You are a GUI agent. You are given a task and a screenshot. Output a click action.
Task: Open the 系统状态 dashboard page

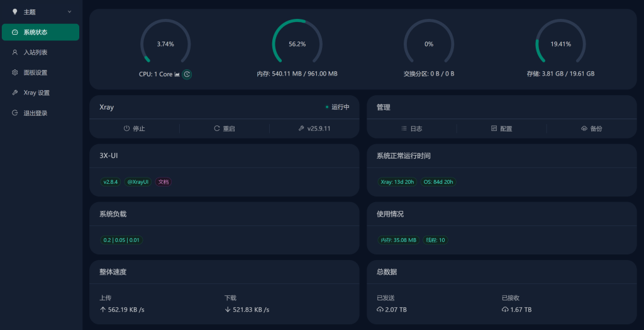click(40, 32)
